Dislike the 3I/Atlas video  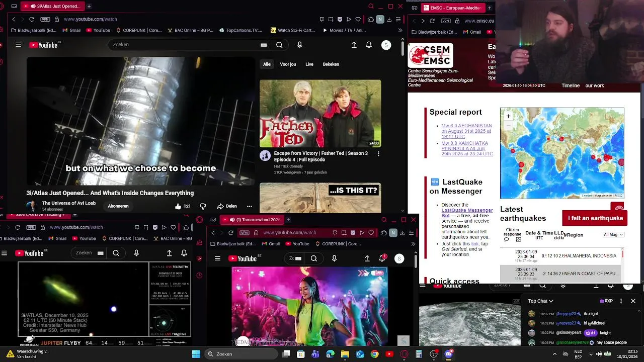pos(203,206)
